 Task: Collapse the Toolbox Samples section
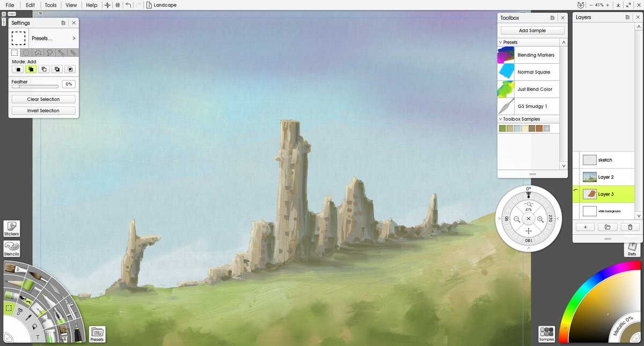[501, 119]
